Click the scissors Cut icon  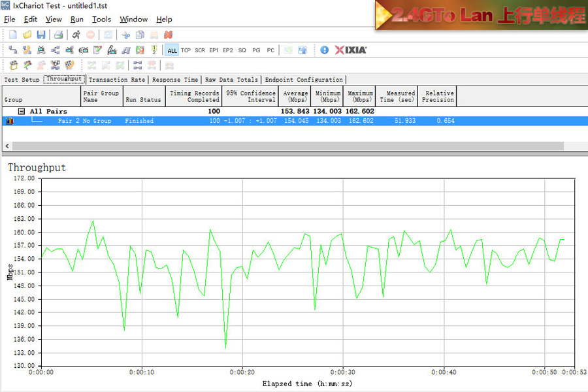click(x=125, y=35)
